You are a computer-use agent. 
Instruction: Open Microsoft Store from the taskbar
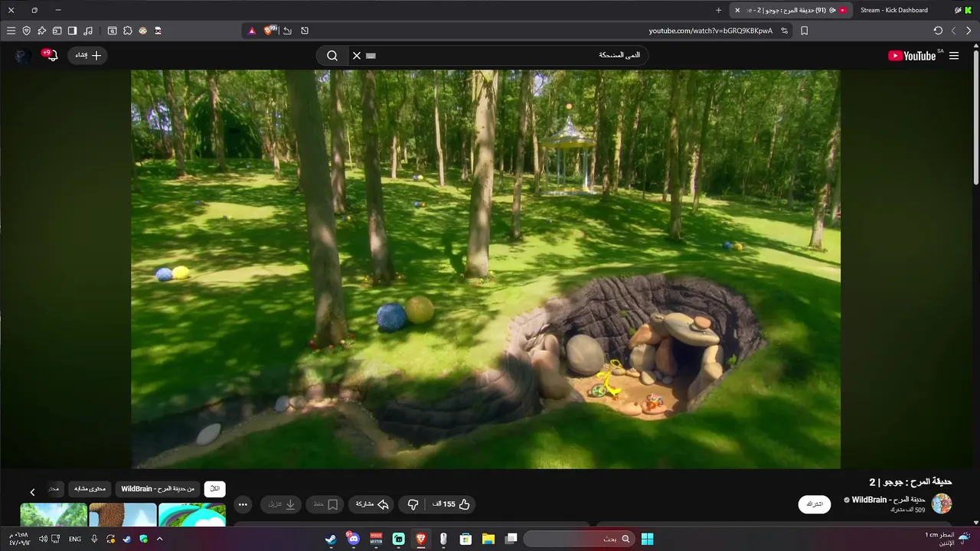(465, 539)
